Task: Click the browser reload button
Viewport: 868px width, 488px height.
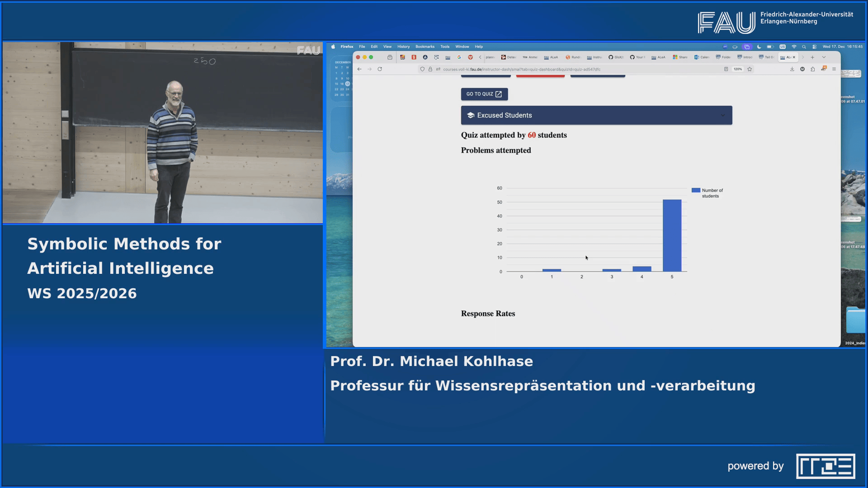Action: pyautogui.click(x=379, y=69)
